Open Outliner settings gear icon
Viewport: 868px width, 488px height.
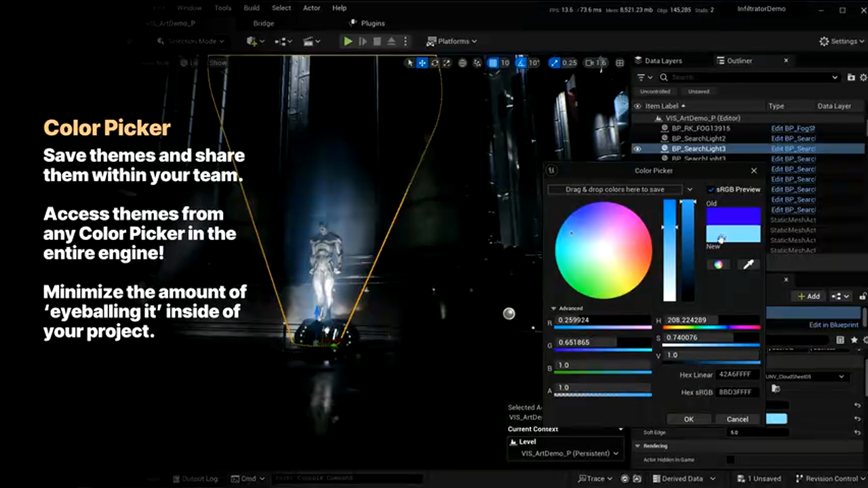(863, 77)
